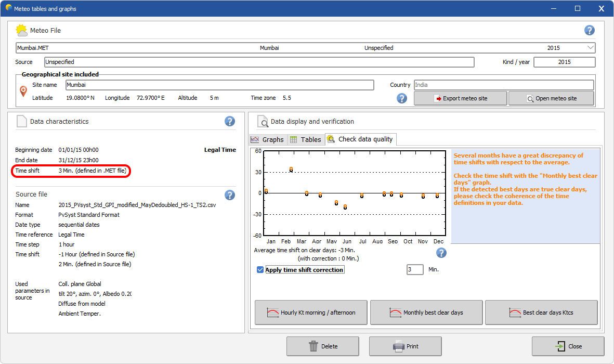Click the Longitude value 72.9700° E
This screenshot has width=614, height=364.
coord(151,98)
